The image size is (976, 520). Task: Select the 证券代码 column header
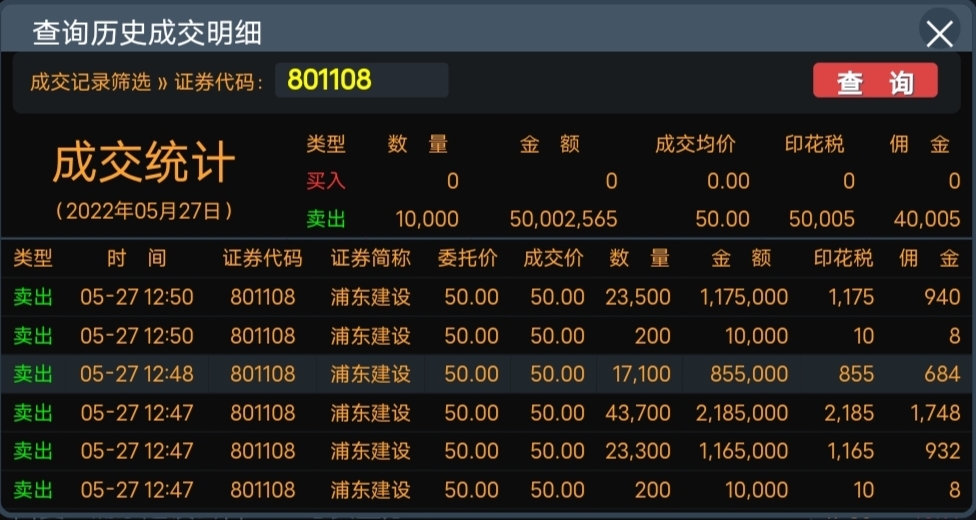(263, 258)
